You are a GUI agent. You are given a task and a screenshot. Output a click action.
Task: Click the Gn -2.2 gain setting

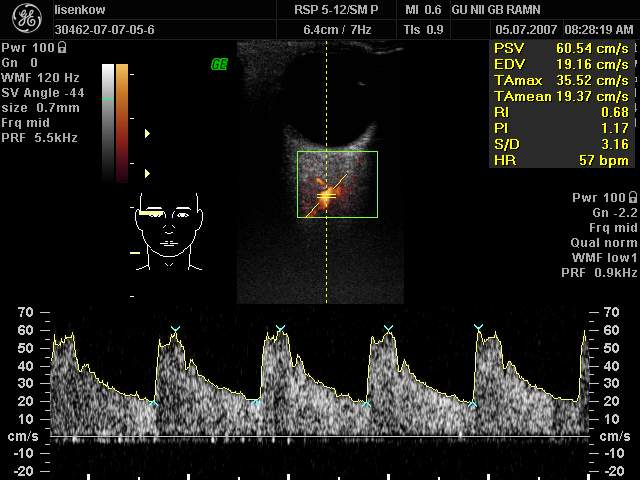tap(615, 213)
